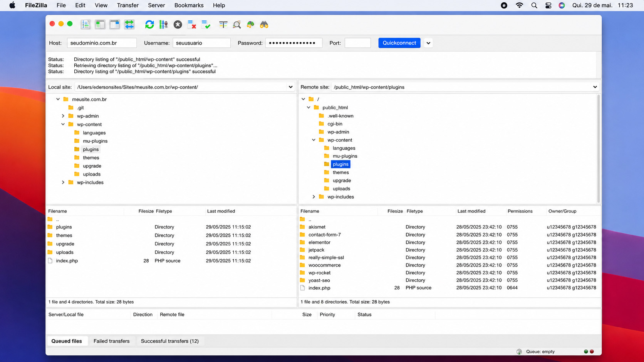This screenshot has height=362, width=644.
Task: Click the screen recording indicator icon
Action: pos(504,5)
